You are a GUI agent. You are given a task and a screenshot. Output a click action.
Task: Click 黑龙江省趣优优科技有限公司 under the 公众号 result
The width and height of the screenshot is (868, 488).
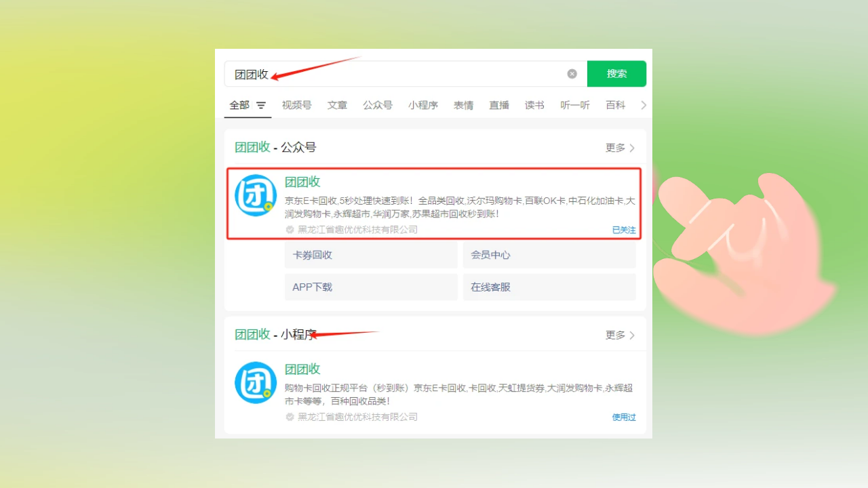pos(358,230)
